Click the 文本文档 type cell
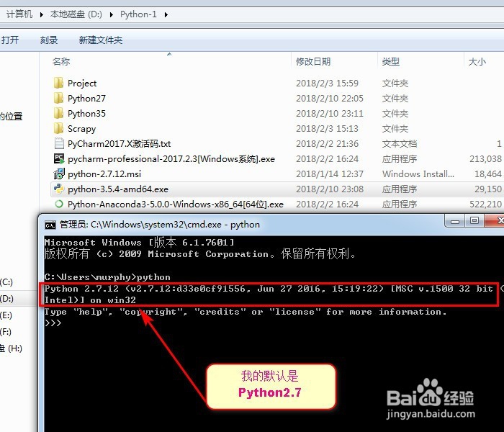The height and width of the screenshot is (432, 504). 400,144
